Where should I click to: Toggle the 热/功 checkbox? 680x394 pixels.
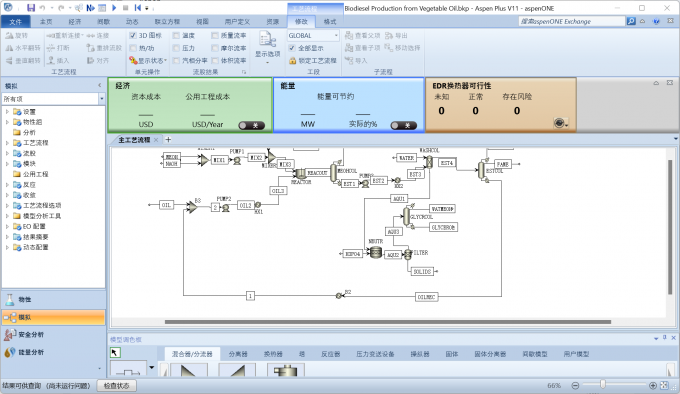[x=133, y=48]
